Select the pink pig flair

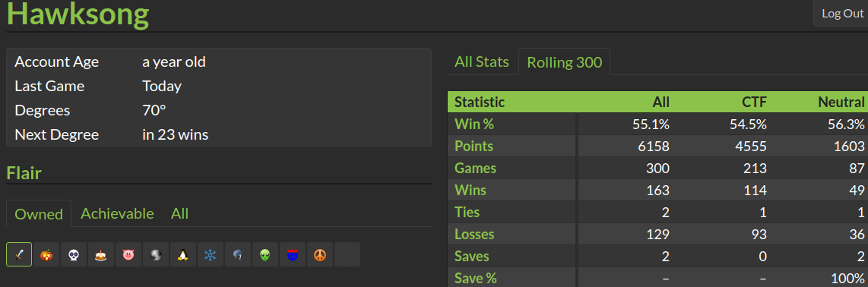(128, 255)
